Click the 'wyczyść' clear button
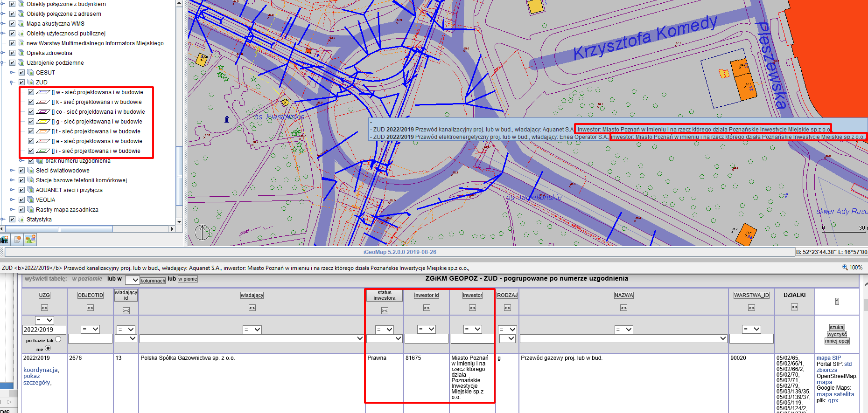This screenshot has width=868, height=413. [837, 334]
